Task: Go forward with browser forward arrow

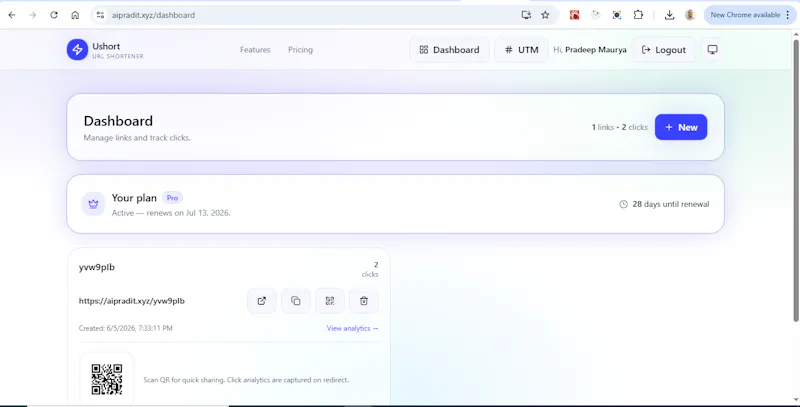Action: point(33,15)
